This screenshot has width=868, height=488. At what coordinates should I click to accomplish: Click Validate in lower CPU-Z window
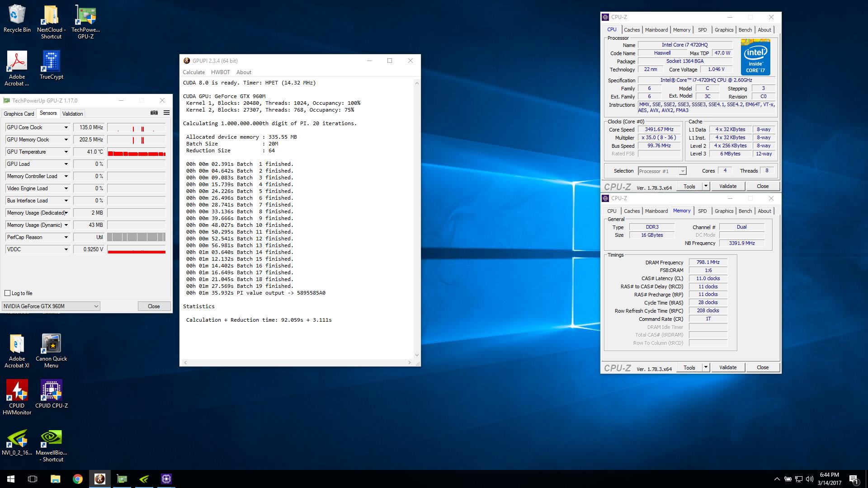728,367
